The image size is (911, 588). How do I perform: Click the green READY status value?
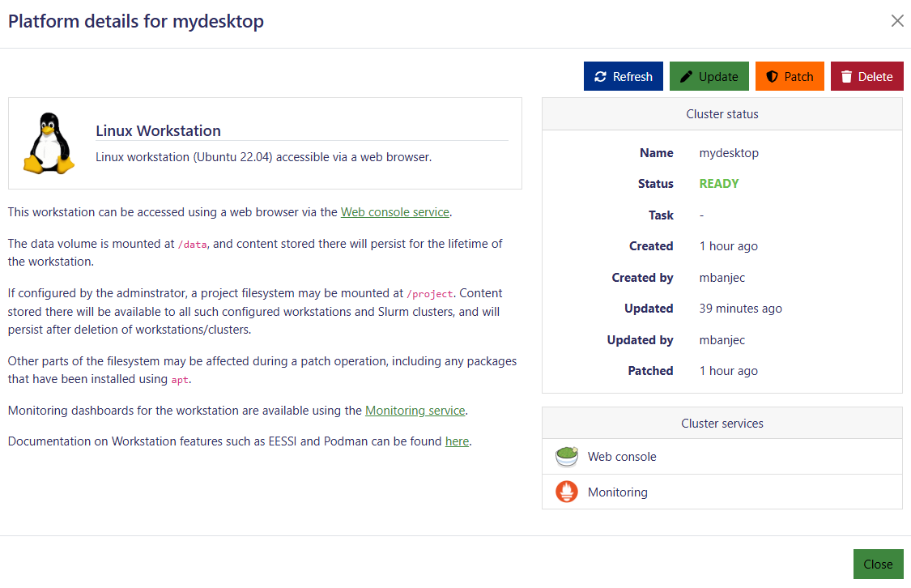point(719,184)
